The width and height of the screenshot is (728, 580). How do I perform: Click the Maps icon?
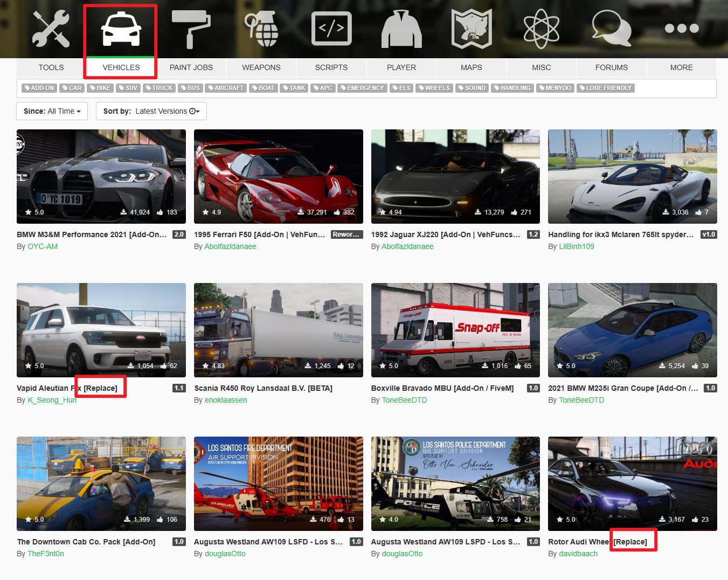click(x=472, y=29)
